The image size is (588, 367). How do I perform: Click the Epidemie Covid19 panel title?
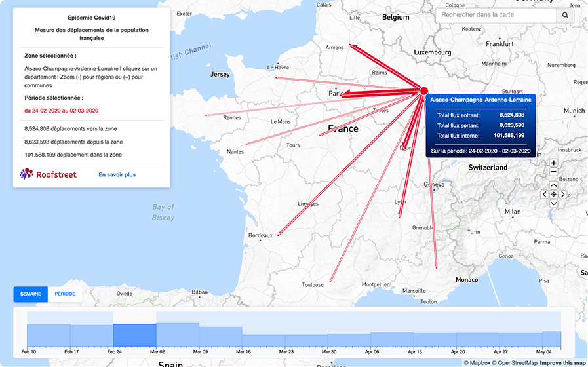point(92,18)
